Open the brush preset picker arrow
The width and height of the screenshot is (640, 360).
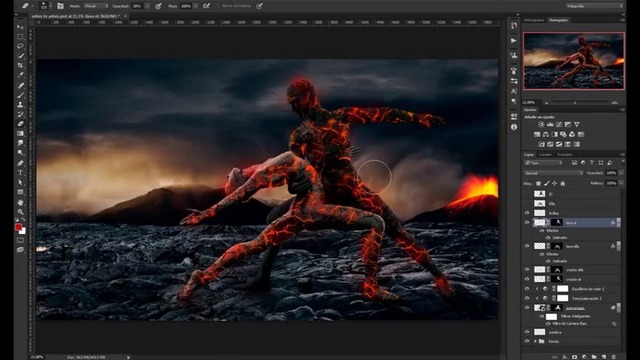[51, 6]
